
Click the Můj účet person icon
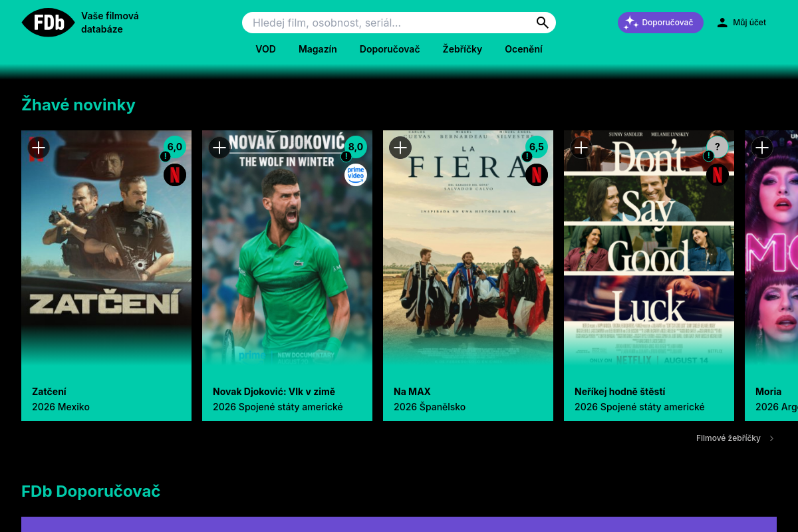click(722, 23)
